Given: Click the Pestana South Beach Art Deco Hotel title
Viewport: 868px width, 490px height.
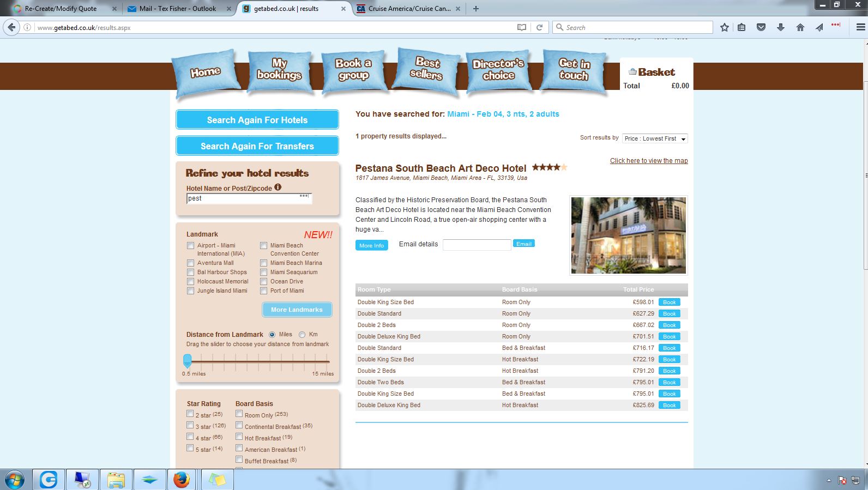Looking at the screenshot, I should click(x=441, y=168).
